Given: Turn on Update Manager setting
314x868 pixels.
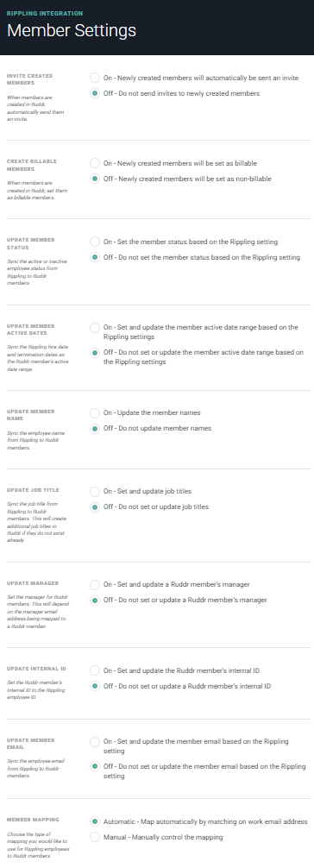Looking at the screenshot, I should coord(95,584).
